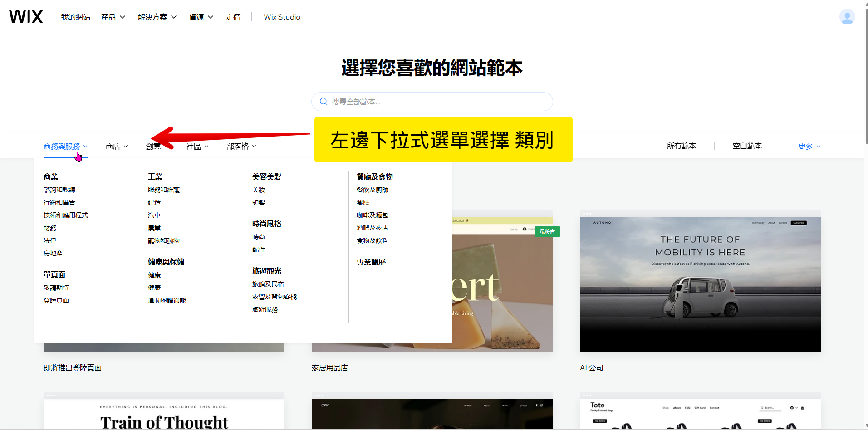Select the 空白範本 tab
Screen dimensions: 868x430
point(747,146)
